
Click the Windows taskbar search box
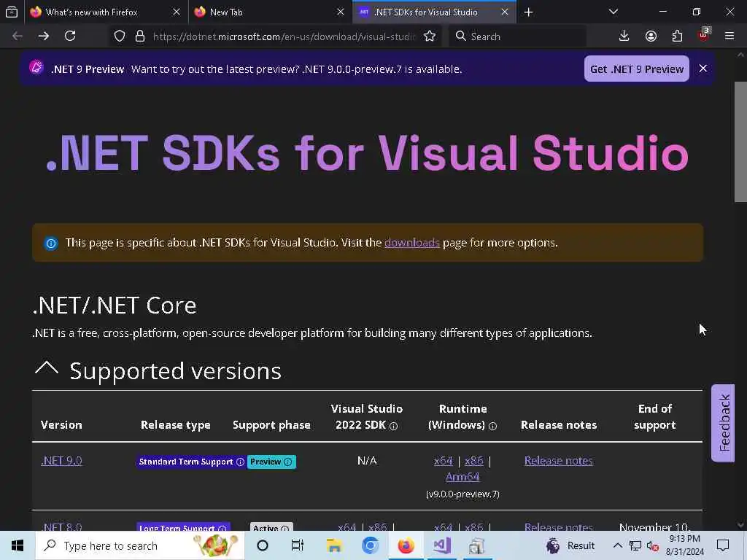pos(140,545)
